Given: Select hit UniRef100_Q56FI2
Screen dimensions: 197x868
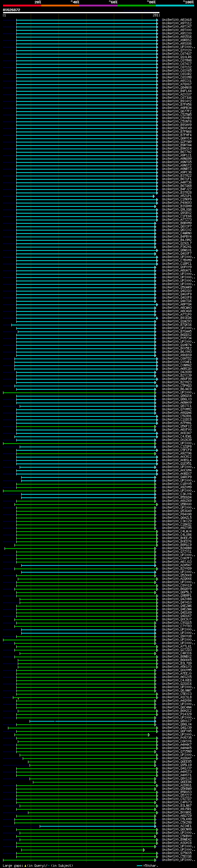Looking at the screenshot, I should 177,426.
